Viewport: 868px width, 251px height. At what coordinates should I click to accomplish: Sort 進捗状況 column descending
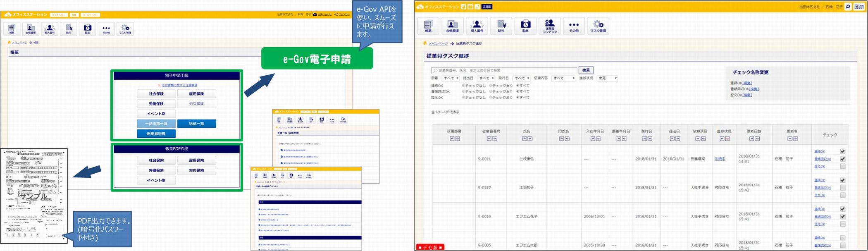(x=727, y=139)
